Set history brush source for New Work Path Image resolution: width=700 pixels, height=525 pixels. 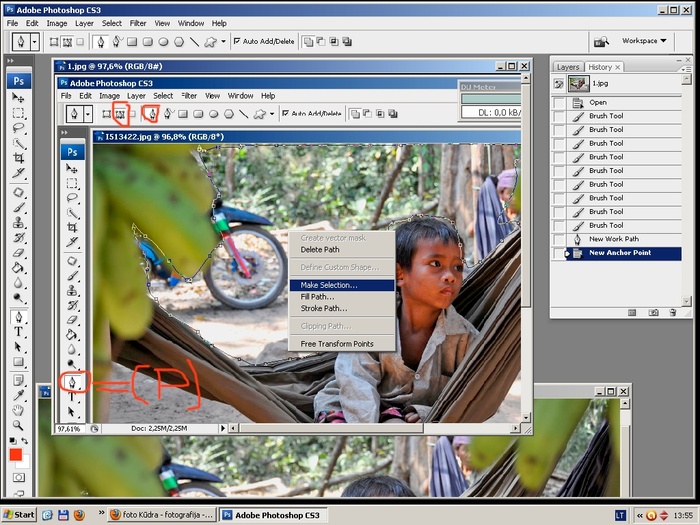click(x=560, y=239)
